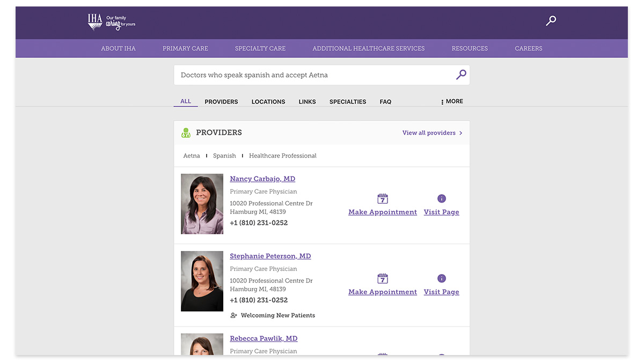644x362 pixels.
Task: Switch to the Links tab
Action: (x=308, y=102)
